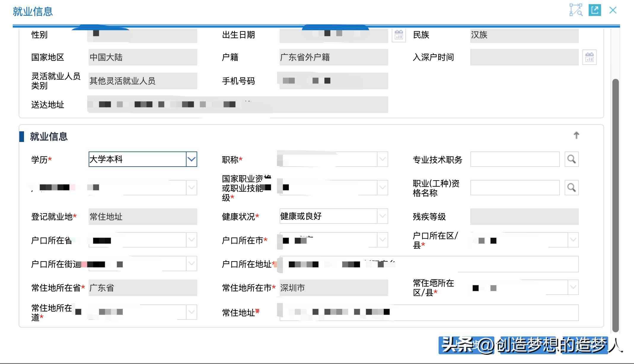This screenshot has height=364, width=634.
Task: Click the 专业技术职务 input field
Action: pyautogui.click(x=515, y=159)
